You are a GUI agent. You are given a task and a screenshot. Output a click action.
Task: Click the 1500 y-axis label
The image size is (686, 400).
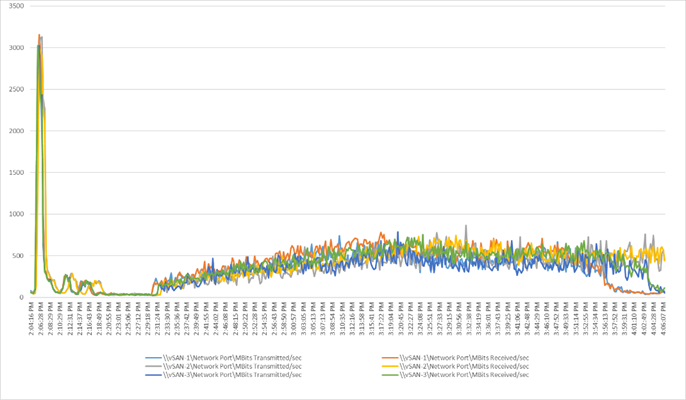[x=16, y=172]
